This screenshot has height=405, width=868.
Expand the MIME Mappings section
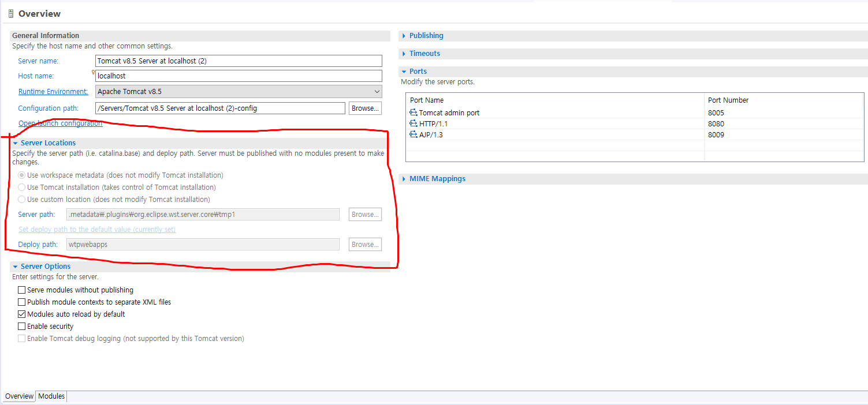[x=404, y=179]
